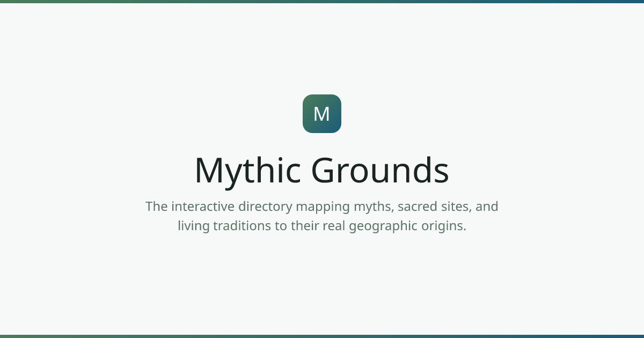Click the gradient strip at the bottom
The height and width of the screenshot is (338, 644).
coord(322,336)
